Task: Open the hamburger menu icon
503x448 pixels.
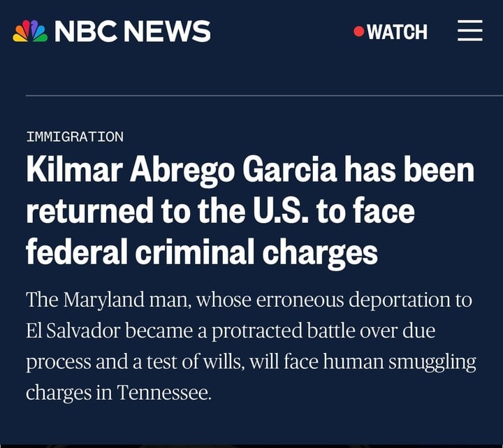Action: pos(470,31)
